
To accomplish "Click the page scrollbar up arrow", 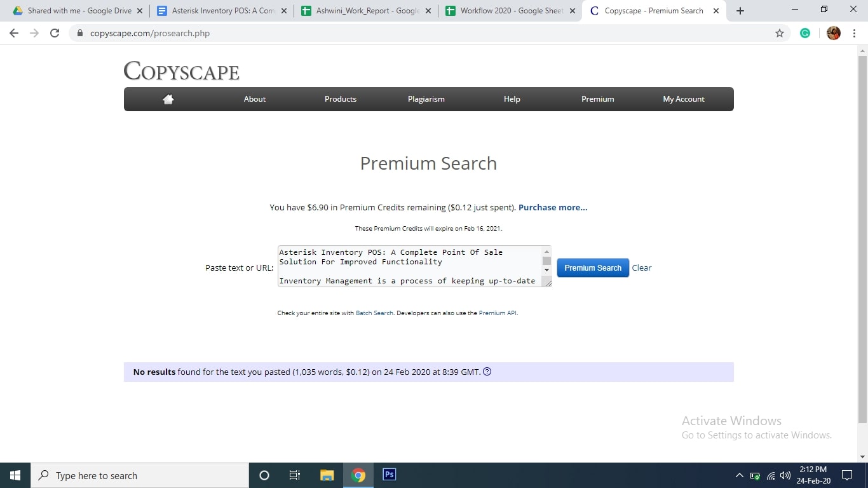I will pyautogui.click(x=862, y=50).
